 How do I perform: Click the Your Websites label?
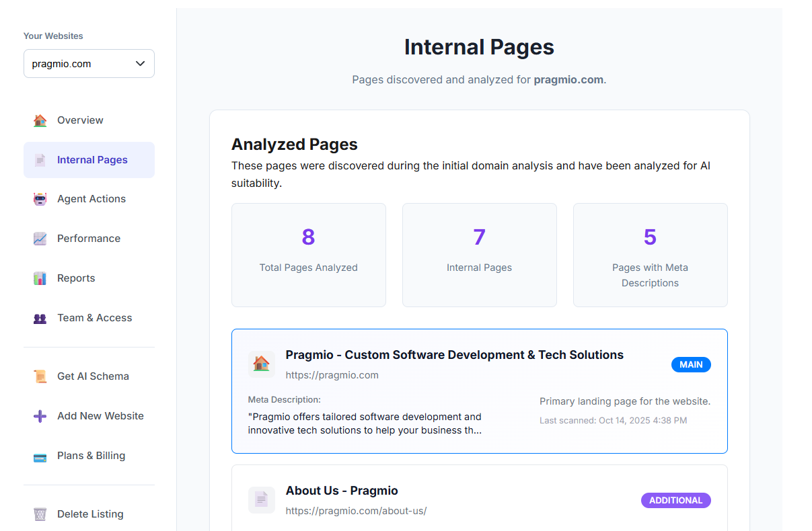click(53, 36)
